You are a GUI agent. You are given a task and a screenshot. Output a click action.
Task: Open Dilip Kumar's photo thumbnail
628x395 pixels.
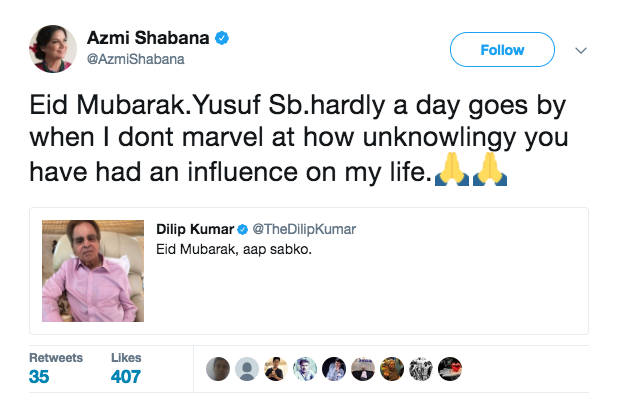[x=93, y=271]
